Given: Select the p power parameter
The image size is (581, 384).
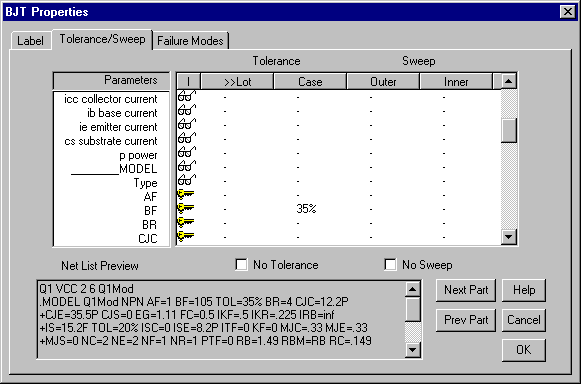Looking at the screenshot, I should (139, 155).
